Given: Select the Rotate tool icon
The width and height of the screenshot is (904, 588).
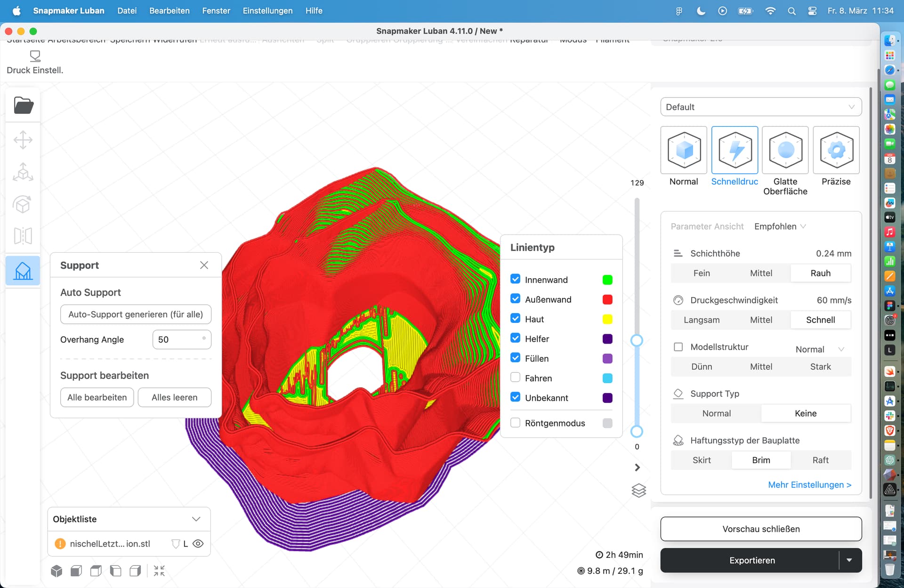Looking at the screenshot, I should click(x=23, y=204).
